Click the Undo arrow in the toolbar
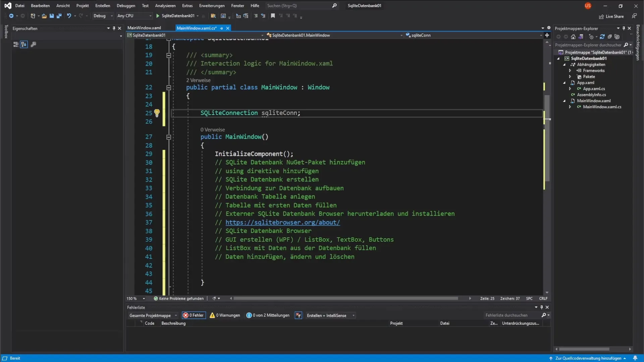Viewport: 644px width, 362px height. click(x=69, y=16)
